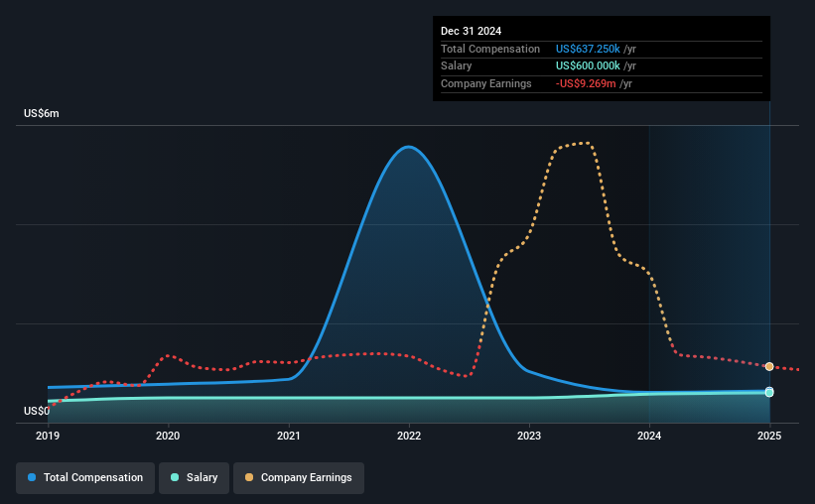Click the blue compensation peak at 2022
The image size is (815, 504).
[x=409, y=147]
